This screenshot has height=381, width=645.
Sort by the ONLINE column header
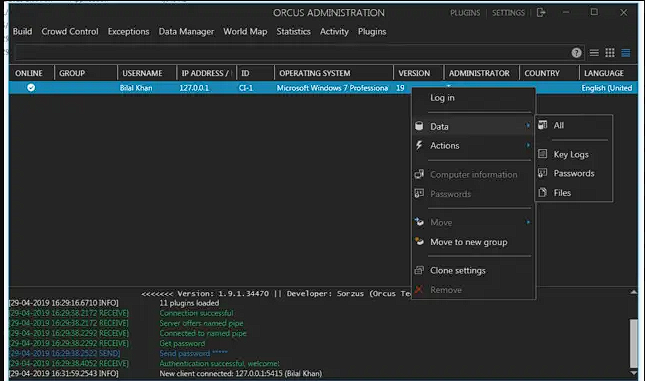pyautogui.click(x=32, y=73)
